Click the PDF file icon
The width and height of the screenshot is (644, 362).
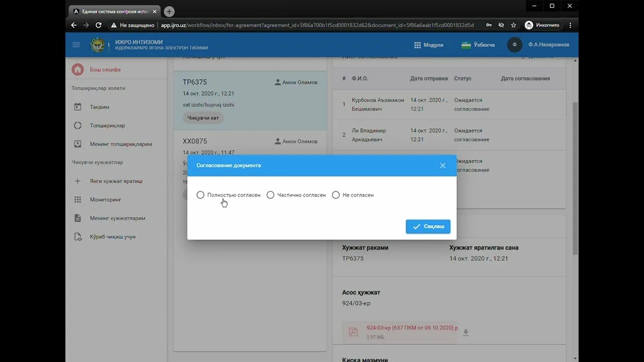353,332
